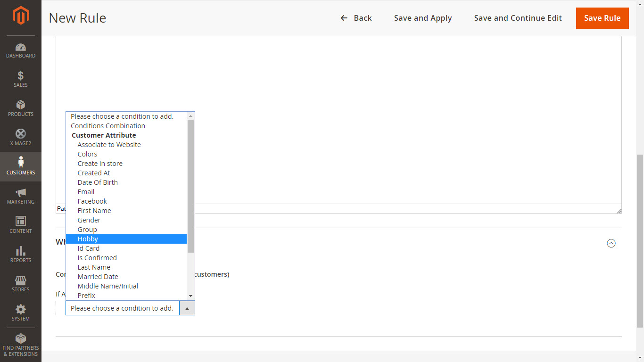Click Save and Continue Edit
The width and height of the screenshot is (644, 362).
tap(518, 18)
